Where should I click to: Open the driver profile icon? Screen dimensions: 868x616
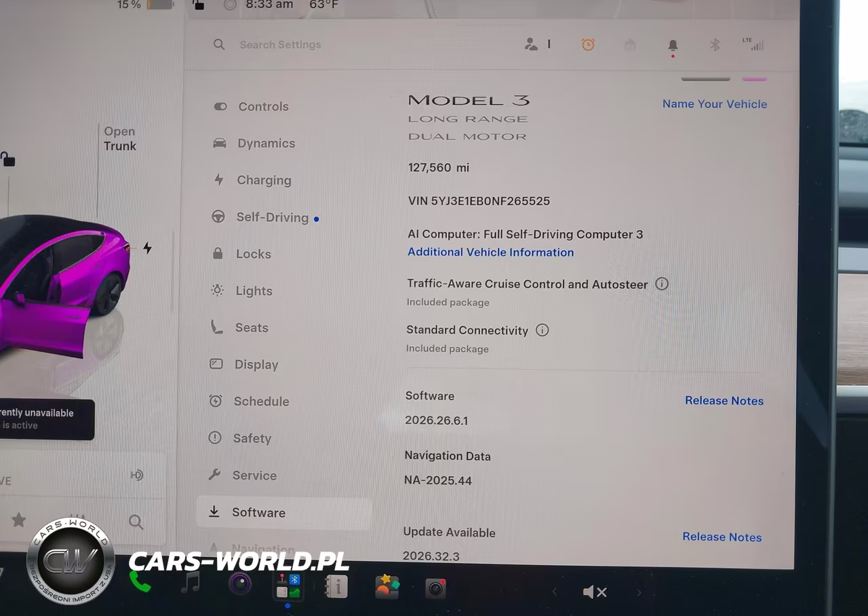pyautogui.click(x=531, y=44)
